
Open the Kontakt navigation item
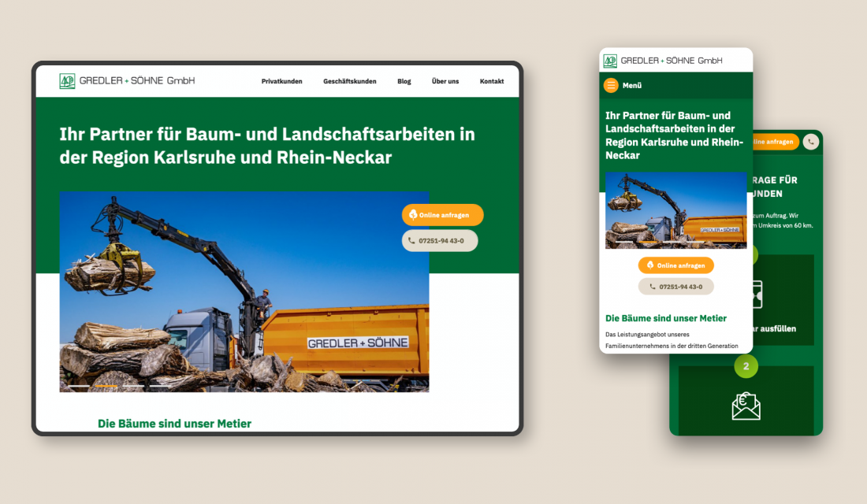[492, 81]
